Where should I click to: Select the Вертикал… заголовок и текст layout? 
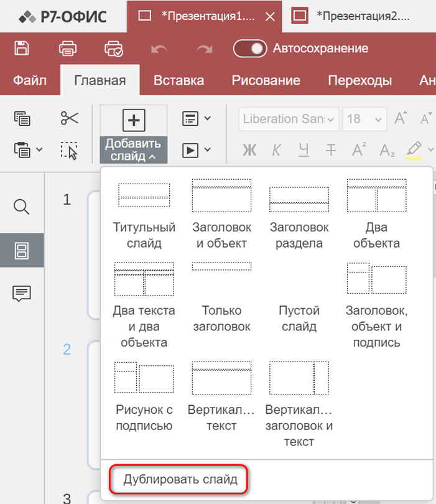click(x=299, y=404)
